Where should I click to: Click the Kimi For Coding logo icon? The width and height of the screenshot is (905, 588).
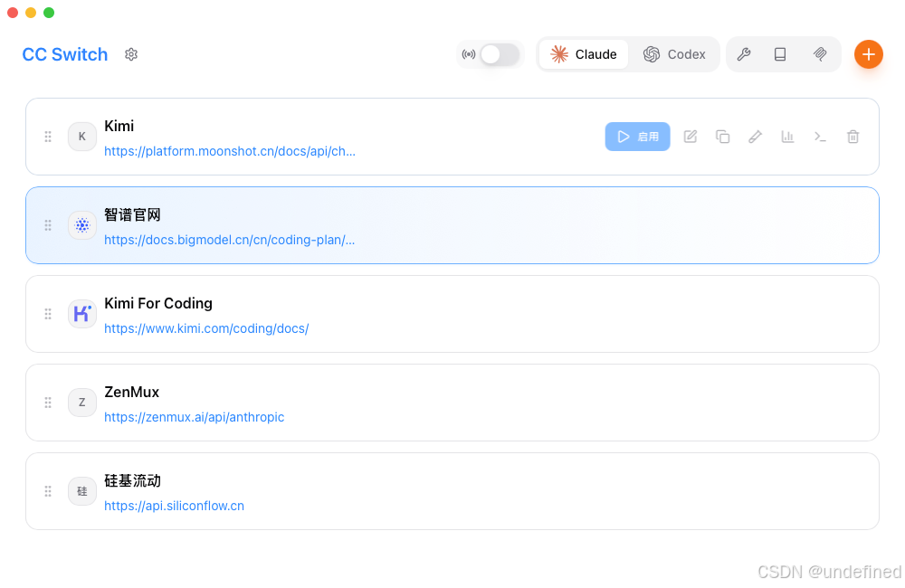click(82, 314)
